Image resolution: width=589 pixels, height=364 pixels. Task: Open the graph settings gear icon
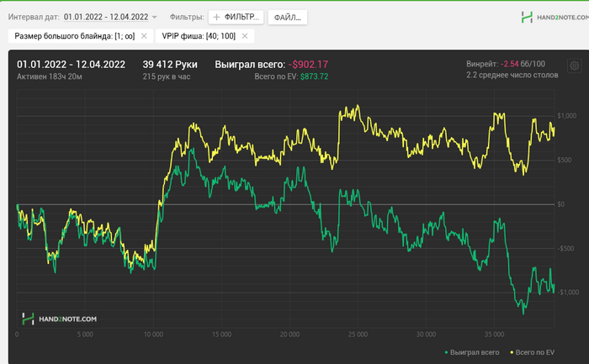coord(574,66)
